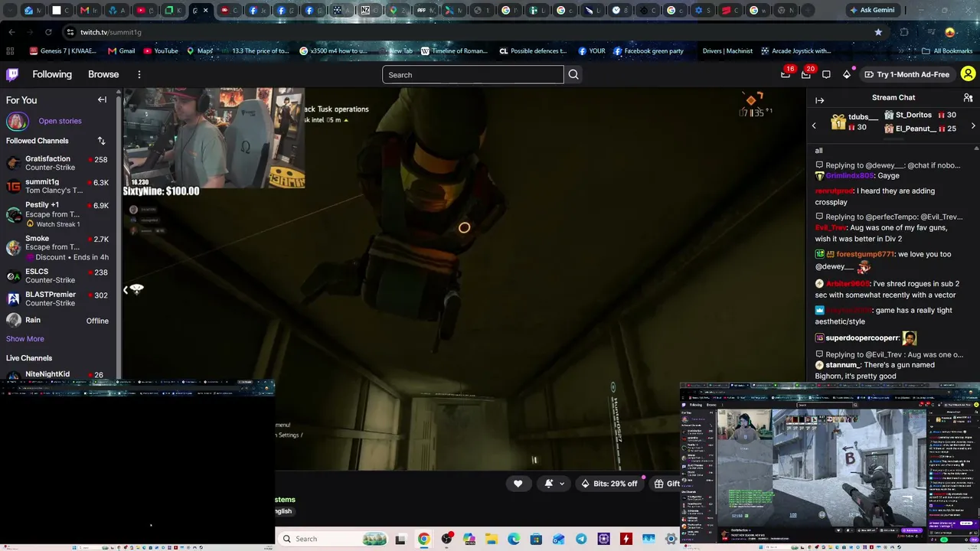Viewport: 980px width, 551px height.
Task: Open the Chrome apps grid in bookmarks bar
Action: tap(10, 51)
